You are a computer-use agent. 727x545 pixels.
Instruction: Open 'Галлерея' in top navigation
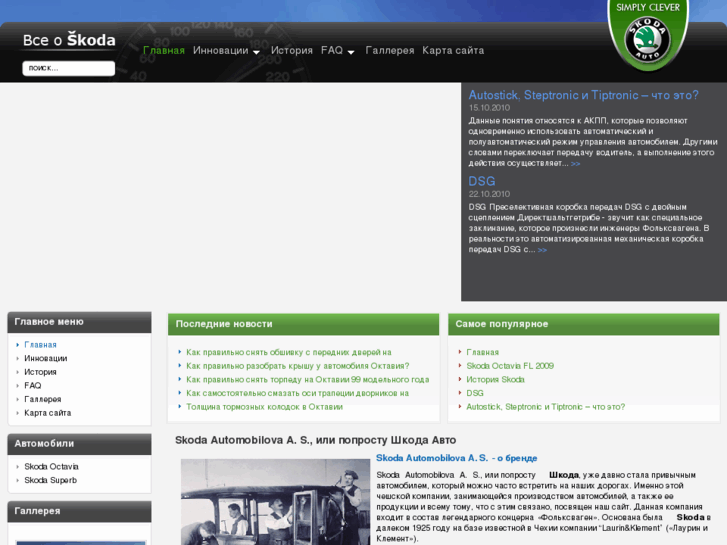pos(389,50)
